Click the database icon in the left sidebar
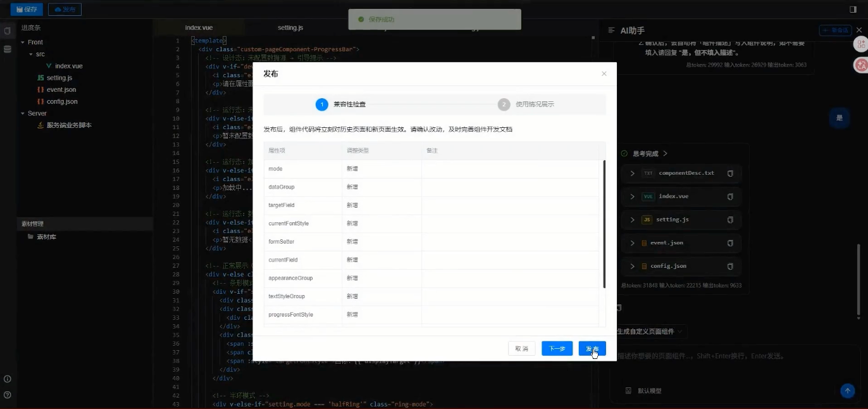The image size is (868, 409). click(8, 49)
